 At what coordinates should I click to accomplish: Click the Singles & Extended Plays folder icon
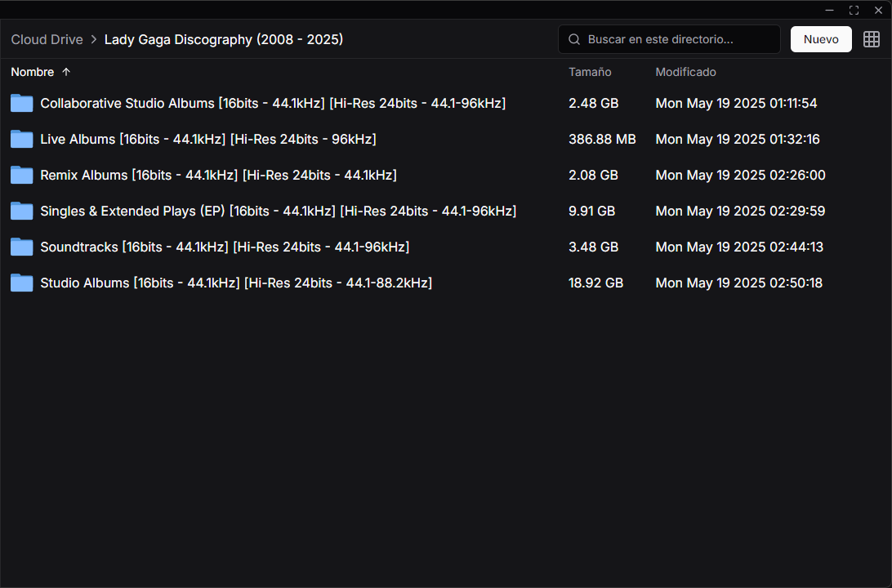[x=21, y=211]
